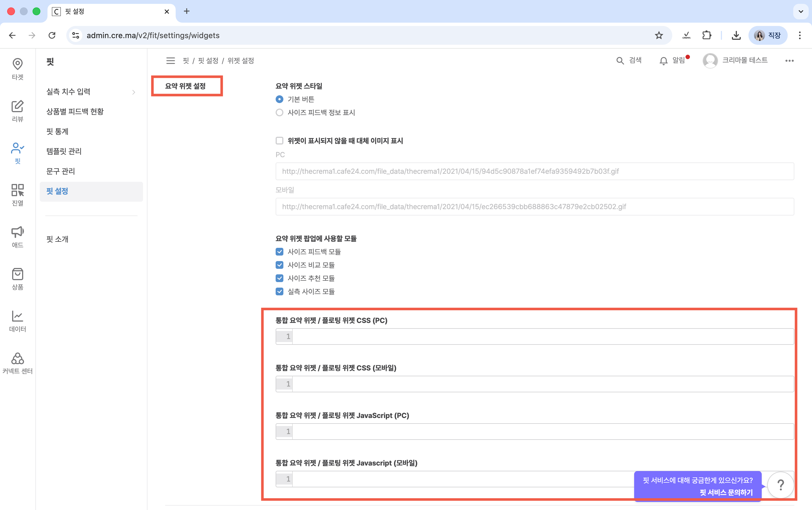
Task: Open a new browser tab
Action: click(186, 12)
